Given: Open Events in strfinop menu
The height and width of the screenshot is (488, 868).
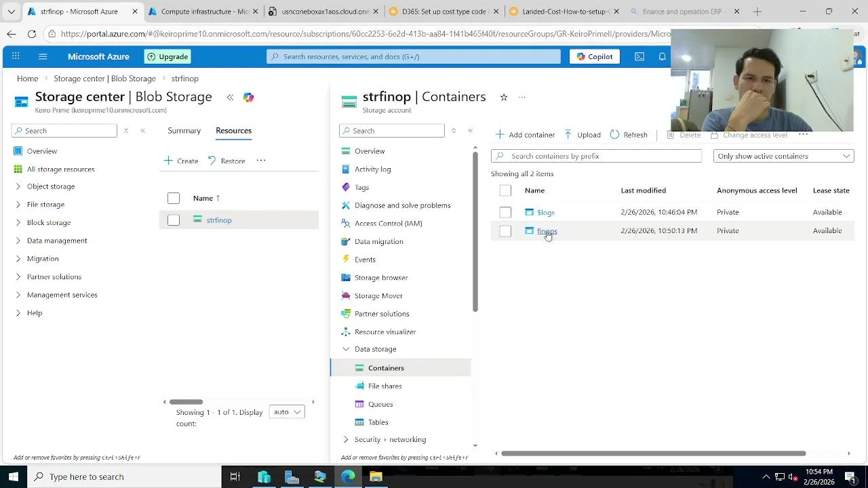Looking at the screenshot, I should [x=365, y=260].
